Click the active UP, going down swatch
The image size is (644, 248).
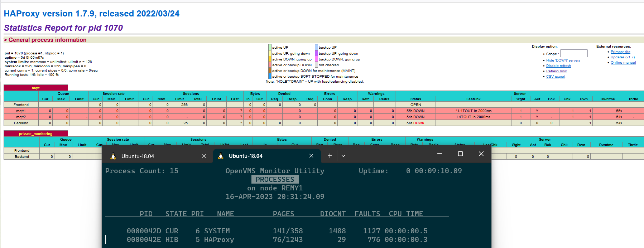click(x=270, y=53)
